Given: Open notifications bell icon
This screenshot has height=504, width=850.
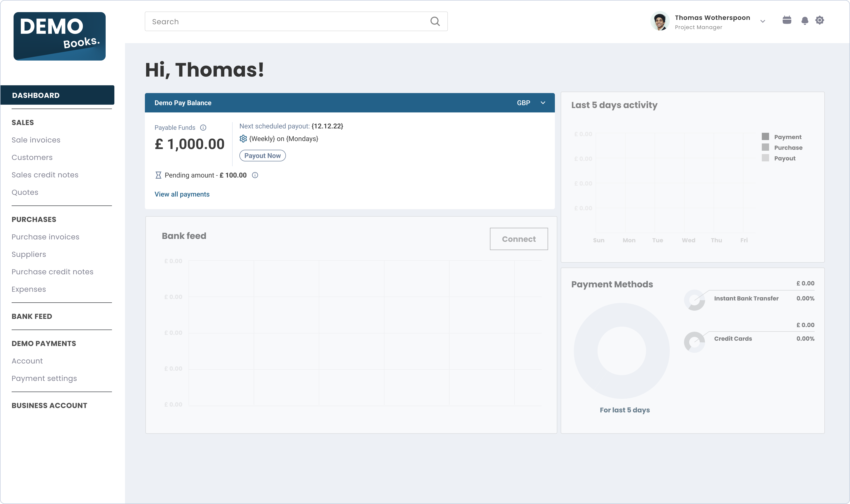Looking at the screenshot, I should tap(804, 21).
